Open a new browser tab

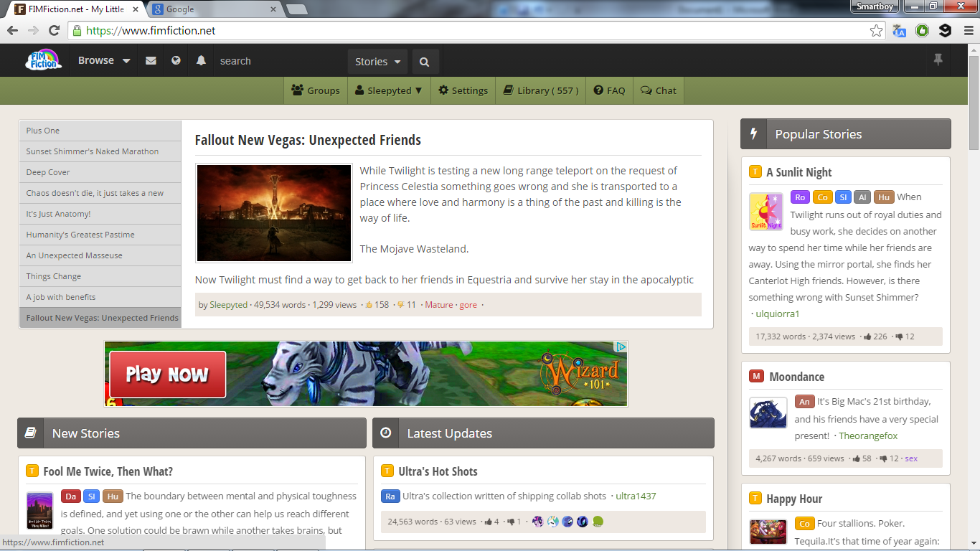[x=296, y=9]
